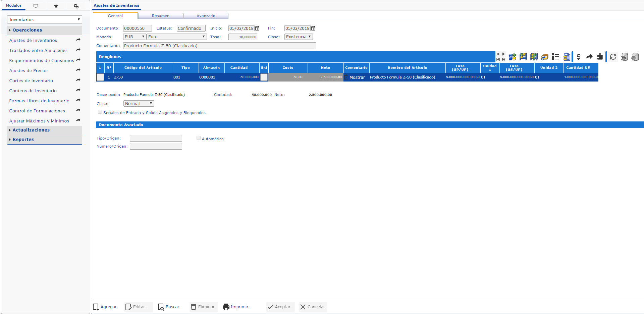Open the EUR currency code dropdown

click(x=135, y=37)
